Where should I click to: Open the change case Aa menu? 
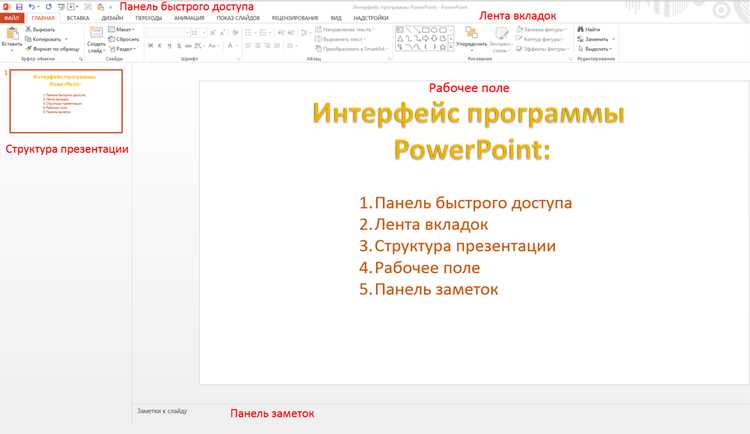click(x=213, y=46)
